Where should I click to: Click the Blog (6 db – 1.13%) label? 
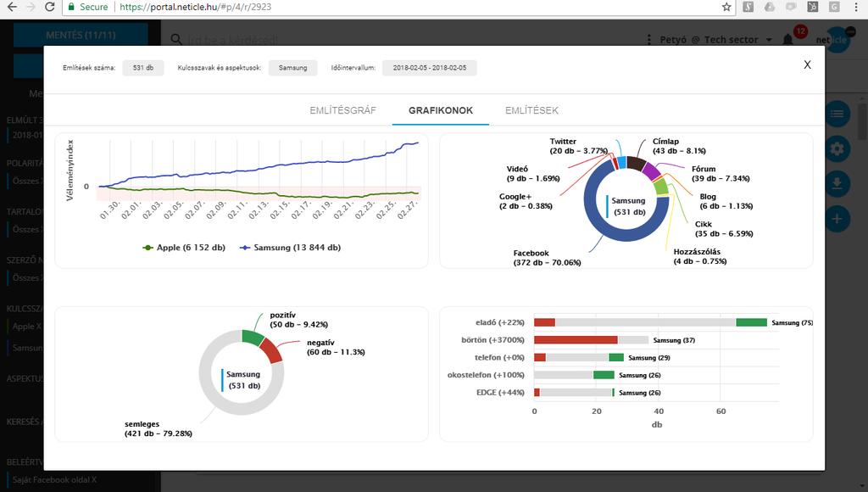(x=726, y=202)
